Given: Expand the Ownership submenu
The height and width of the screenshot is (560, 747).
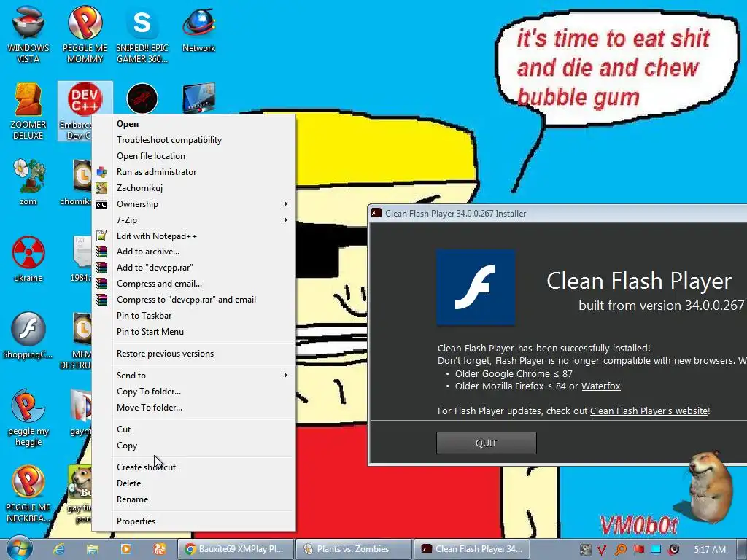Looking at the screenshot, I should coord(193,204).
